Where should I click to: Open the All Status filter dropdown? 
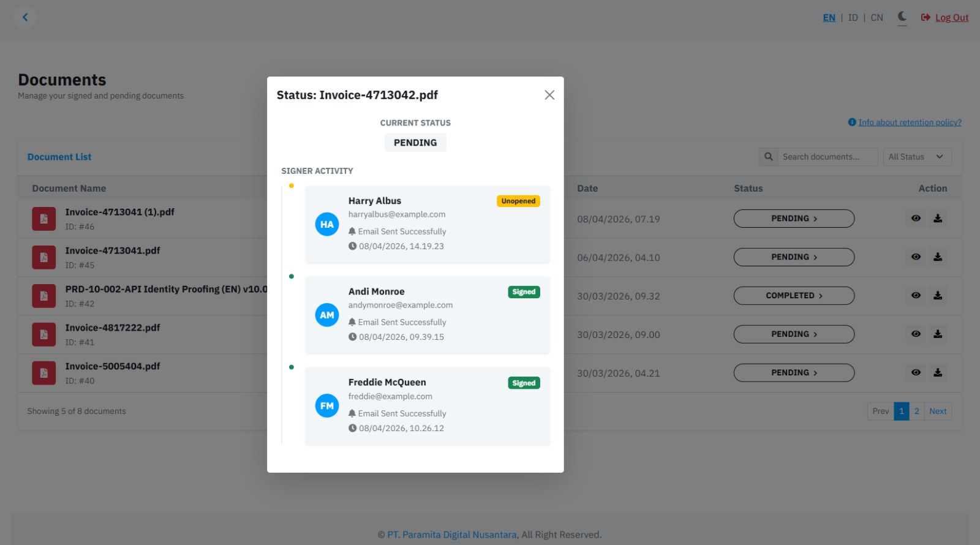click(x=917, y=157)
